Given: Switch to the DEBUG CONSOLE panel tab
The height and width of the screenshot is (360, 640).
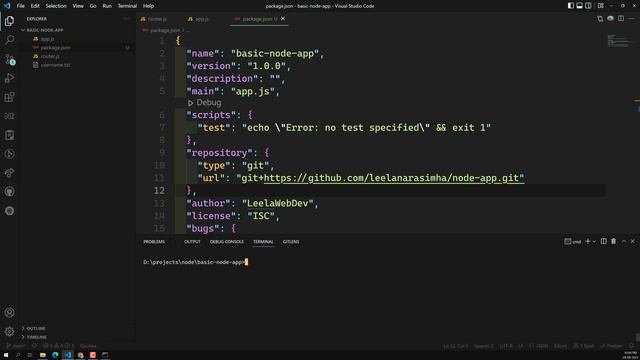Looking at the screenshot, I should pos(227,242).
